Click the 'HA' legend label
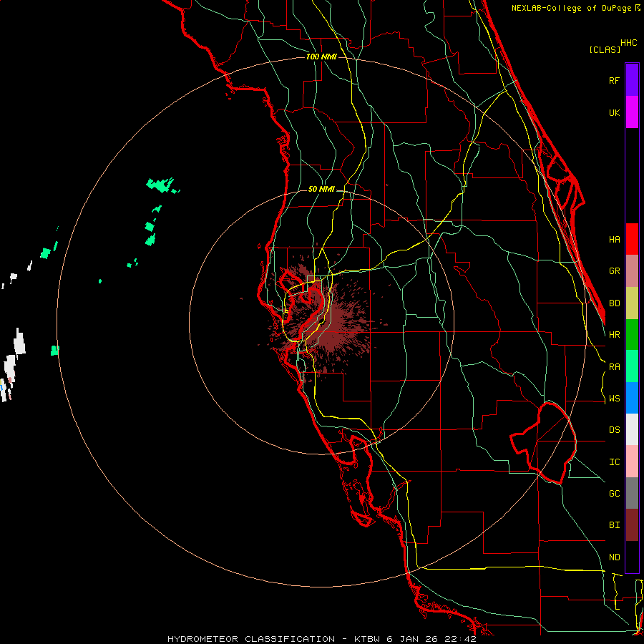Viewport: 644px width, 644px height. pos(614,239)
